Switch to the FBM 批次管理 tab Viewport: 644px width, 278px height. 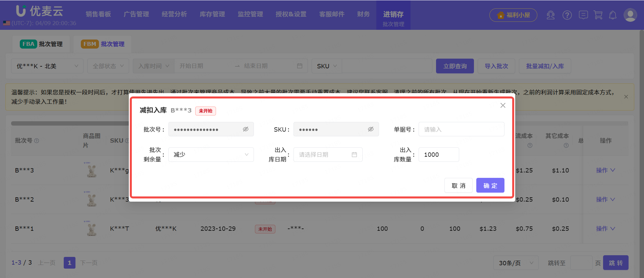pos(103,44)
